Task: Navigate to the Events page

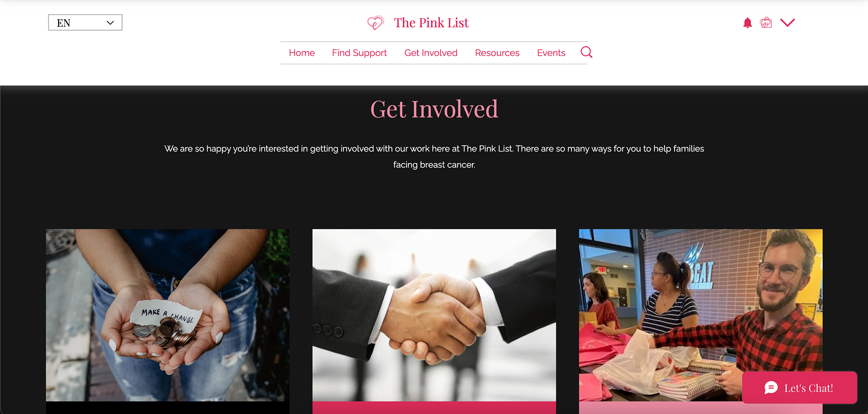Action: click(551, 53)
